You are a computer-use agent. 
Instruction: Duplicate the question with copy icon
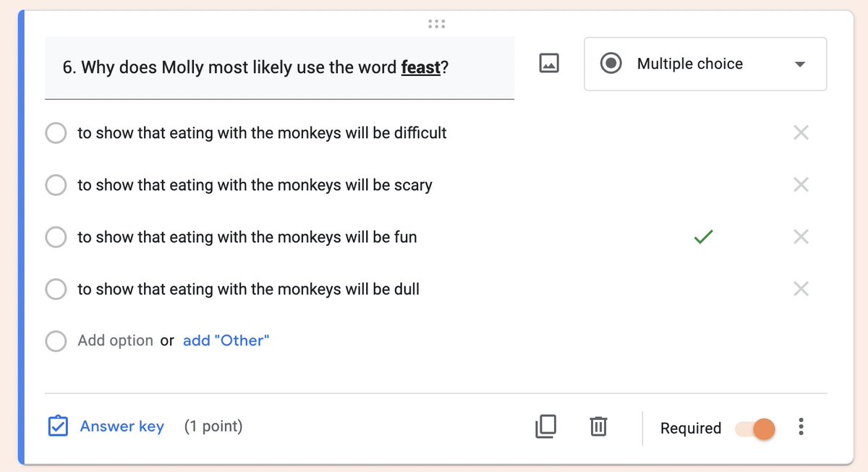click(x=546, y=427)
